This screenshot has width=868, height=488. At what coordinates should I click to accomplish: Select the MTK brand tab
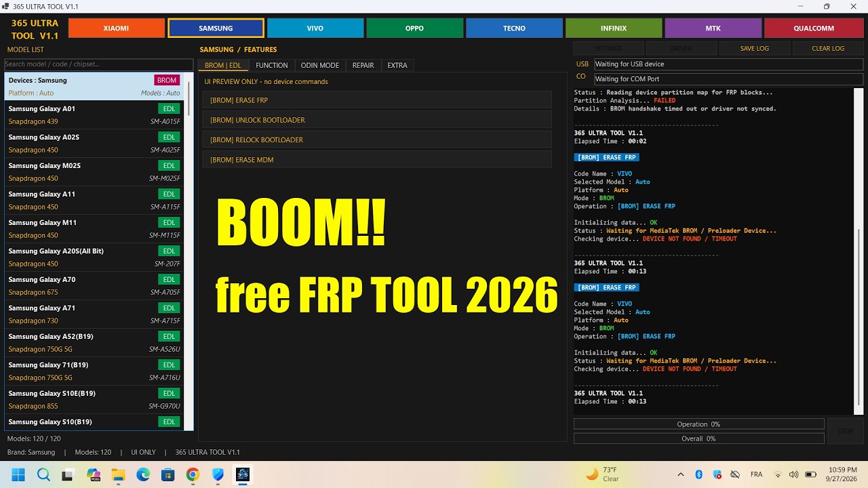pos(713,28)
